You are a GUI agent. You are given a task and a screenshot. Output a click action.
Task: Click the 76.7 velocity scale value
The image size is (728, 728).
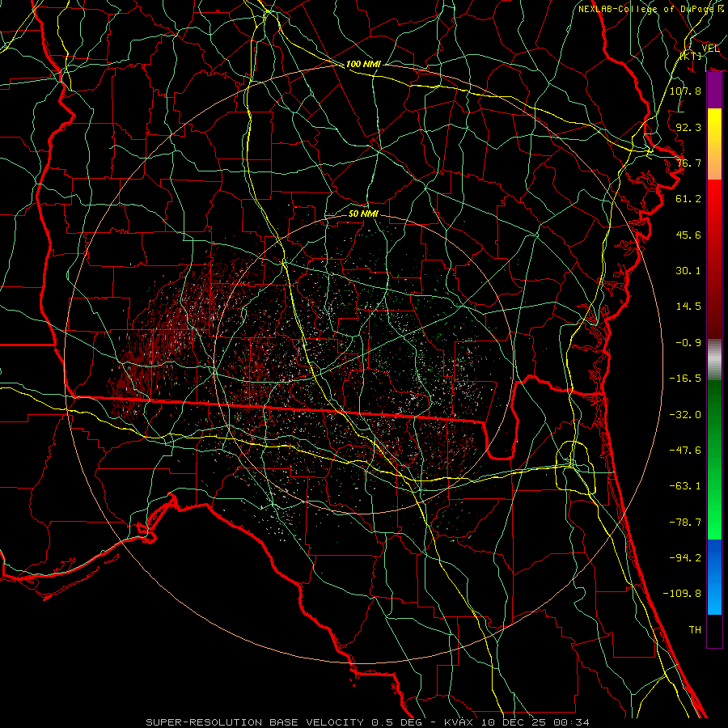[x=688, y=163]
